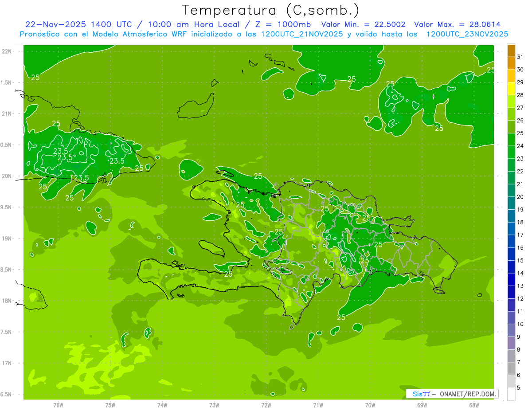Click the "Valor Min. = 22.5002" readout
This screenshot has width=532, height=411.
(363, 24)
